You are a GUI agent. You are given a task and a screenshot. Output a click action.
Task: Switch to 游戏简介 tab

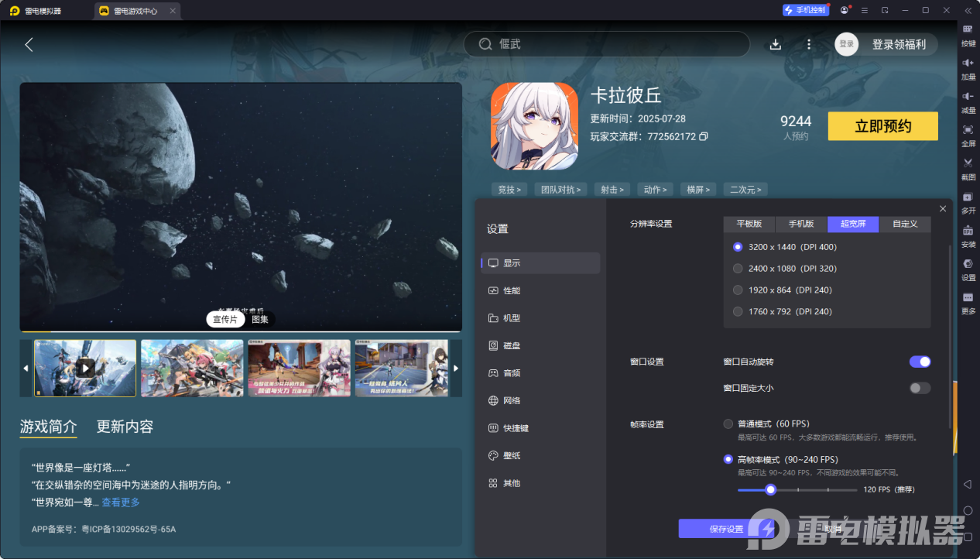(x=48, y=427)
